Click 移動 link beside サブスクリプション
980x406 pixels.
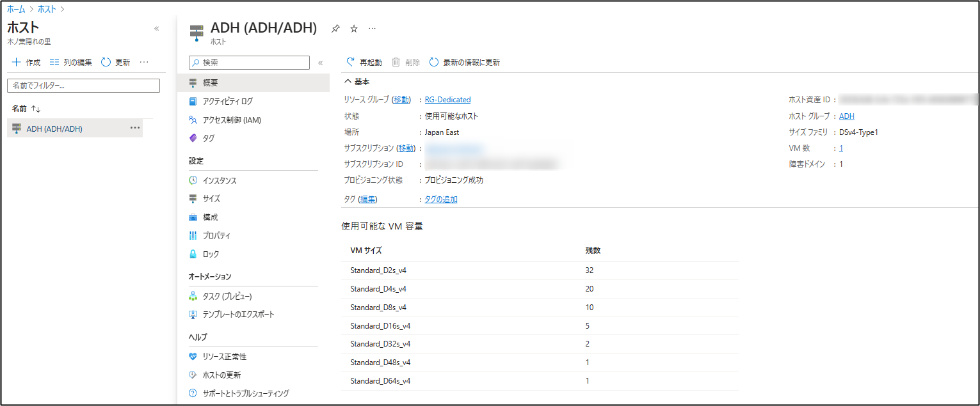point(406,148)
